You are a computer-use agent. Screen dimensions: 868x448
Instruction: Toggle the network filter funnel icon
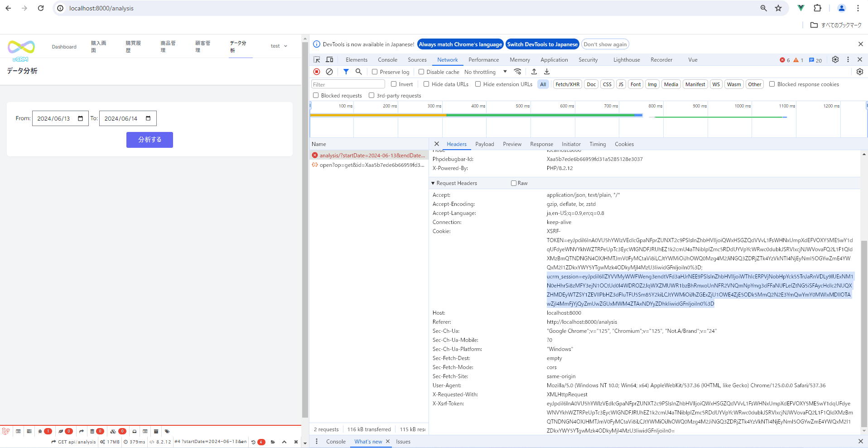(x=346, y=72)
